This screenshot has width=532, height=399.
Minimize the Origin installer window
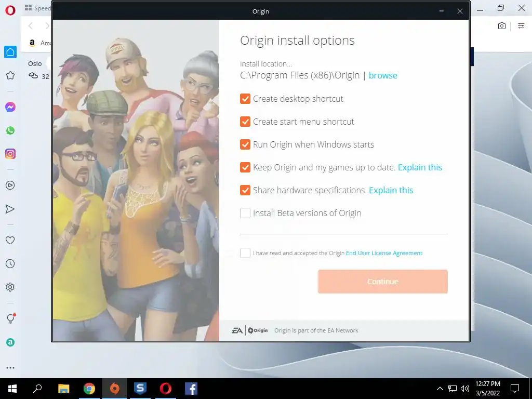(442, 11)
